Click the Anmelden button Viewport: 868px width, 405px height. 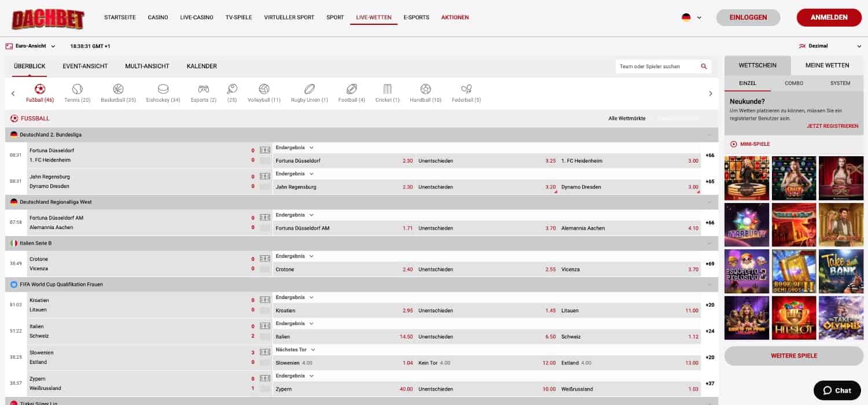point(829,17)
